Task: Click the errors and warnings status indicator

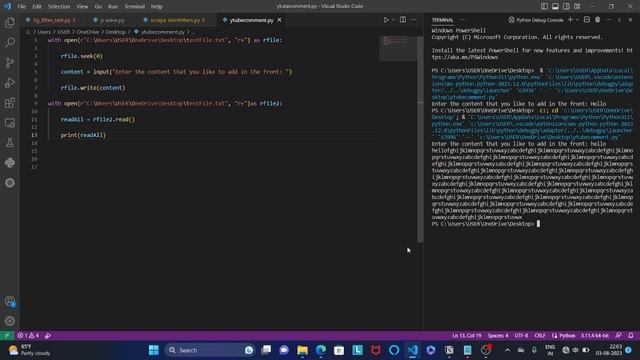Action: 28,336
